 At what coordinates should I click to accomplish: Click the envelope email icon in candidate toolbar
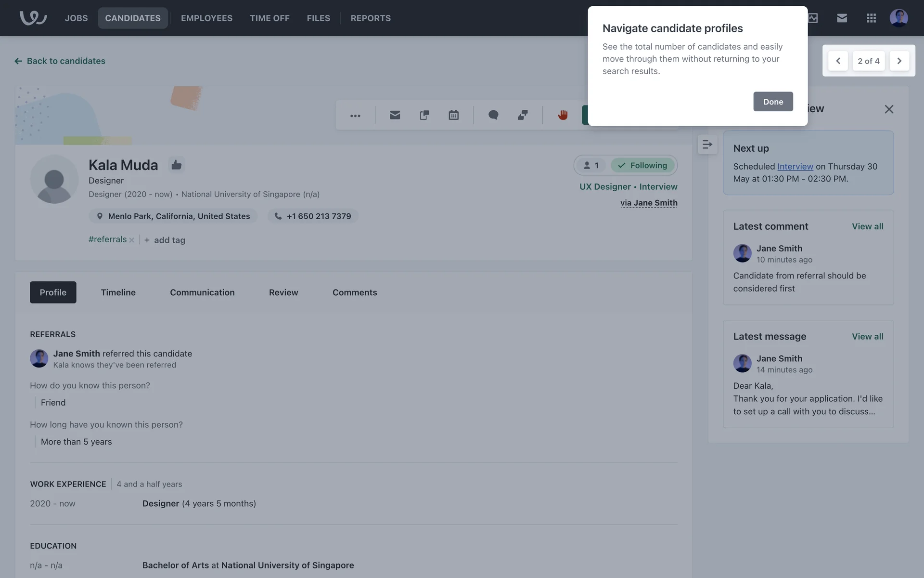click(x=395, y=115)
